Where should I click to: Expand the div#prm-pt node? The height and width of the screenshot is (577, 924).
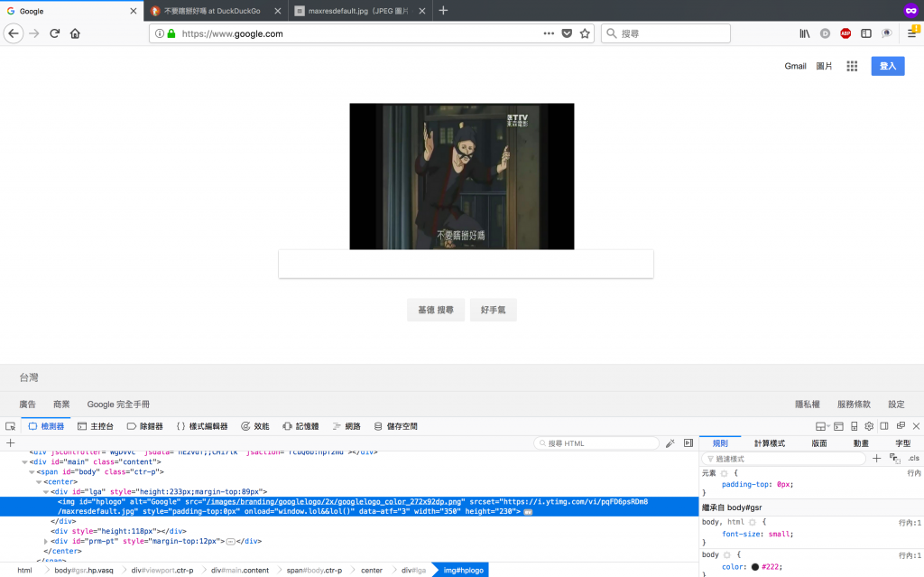[46, 541]
